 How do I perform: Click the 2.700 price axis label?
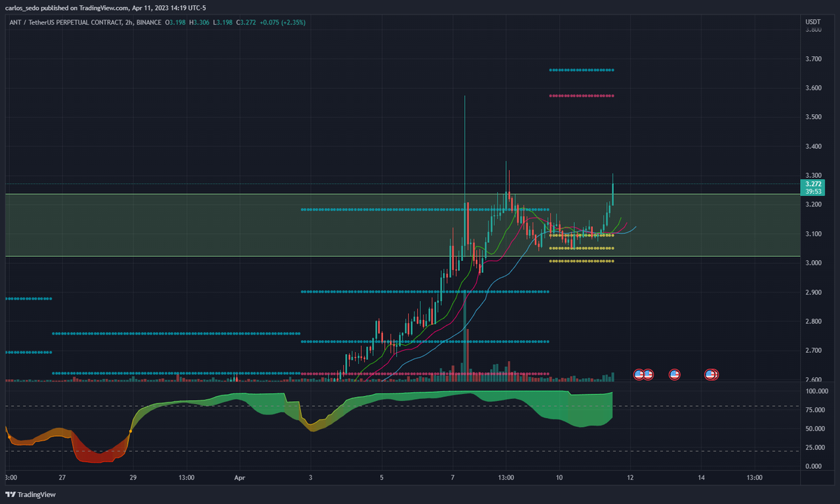[x=813, y=351]
